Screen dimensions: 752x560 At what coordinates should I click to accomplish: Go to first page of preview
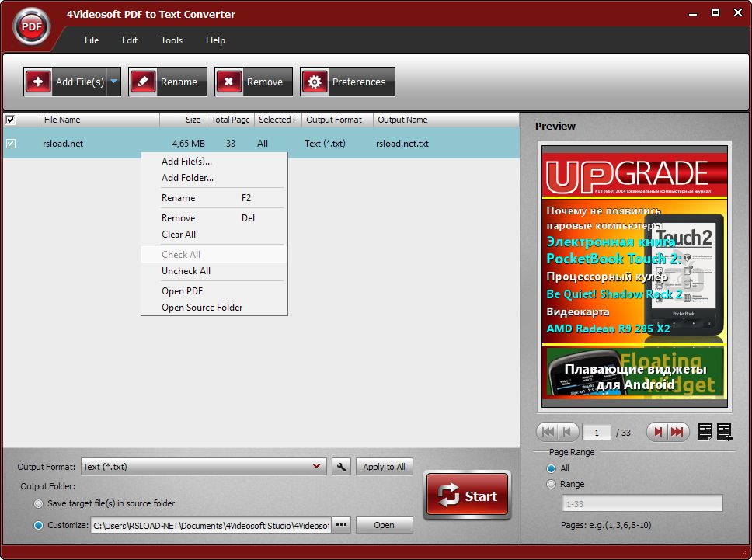547,432
